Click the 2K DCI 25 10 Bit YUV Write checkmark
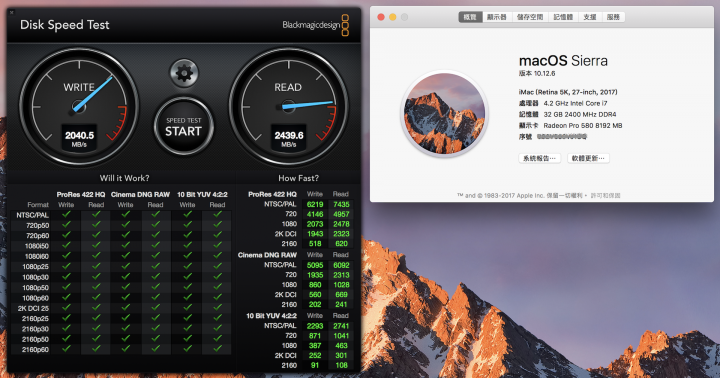Image resolution: width=720 pixels, height=378 pixels. pos(187,308)
